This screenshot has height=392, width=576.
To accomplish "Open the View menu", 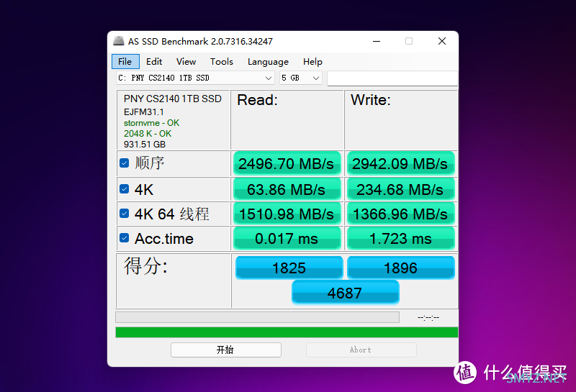I will (x=186, y=62).
